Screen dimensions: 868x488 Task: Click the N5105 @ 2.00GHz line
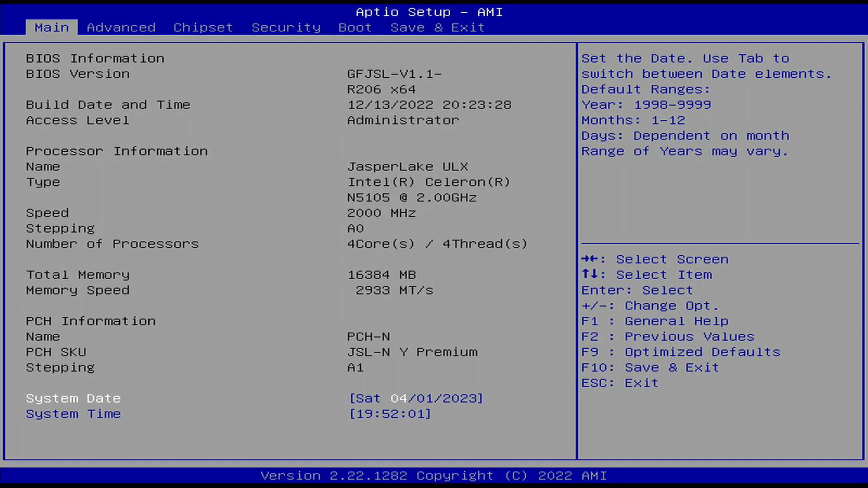click(412, 197)
